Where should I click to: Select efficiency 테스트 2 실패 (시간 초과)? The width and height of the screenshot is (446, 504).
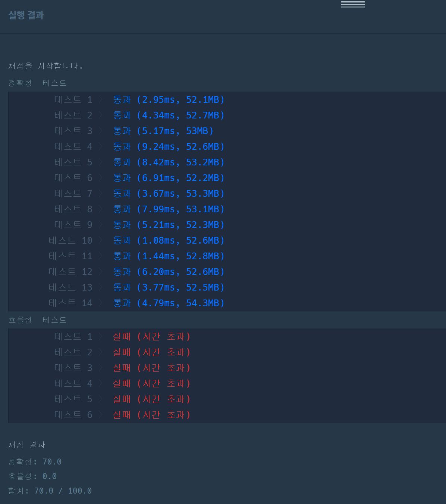point(152,352)
